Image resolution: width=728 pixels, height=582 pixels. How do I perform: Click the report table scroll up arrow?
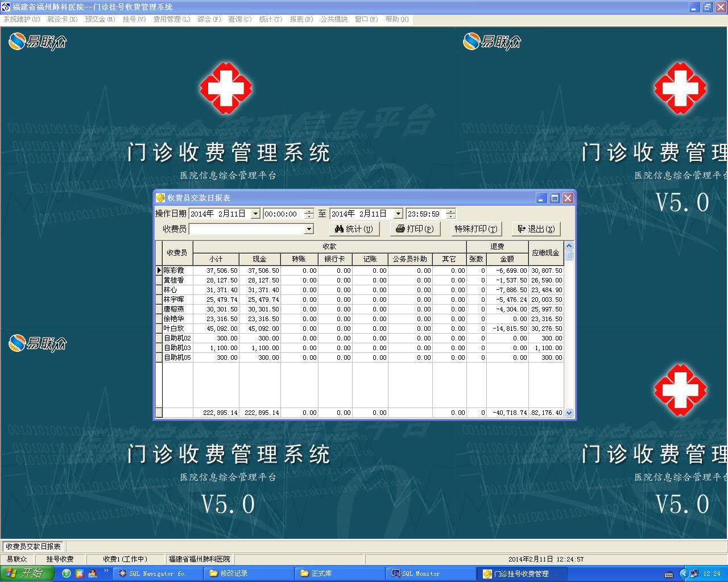pyautogui.click(x=569, y=246)
